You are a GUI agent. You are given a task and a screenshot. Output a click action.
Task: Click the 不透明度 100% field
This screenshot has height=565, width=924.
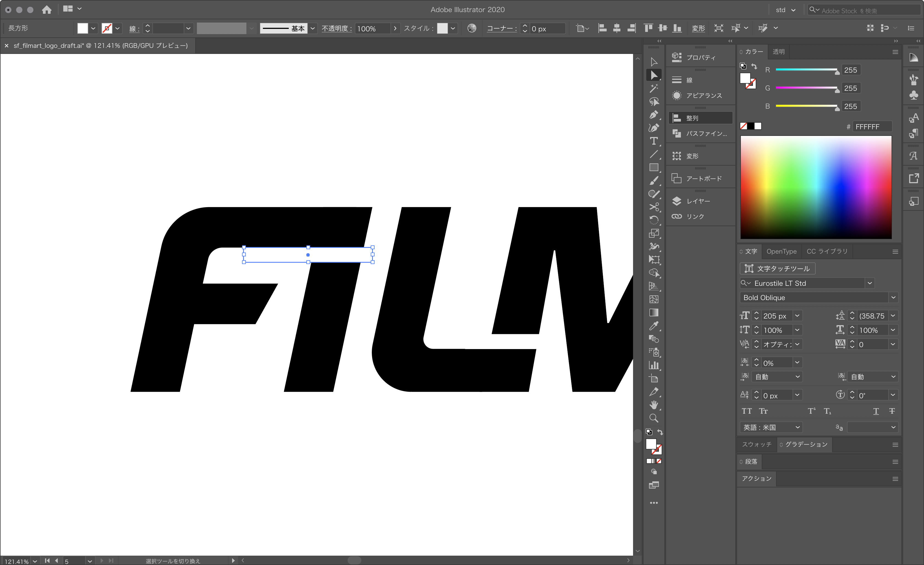coord(373,29)
